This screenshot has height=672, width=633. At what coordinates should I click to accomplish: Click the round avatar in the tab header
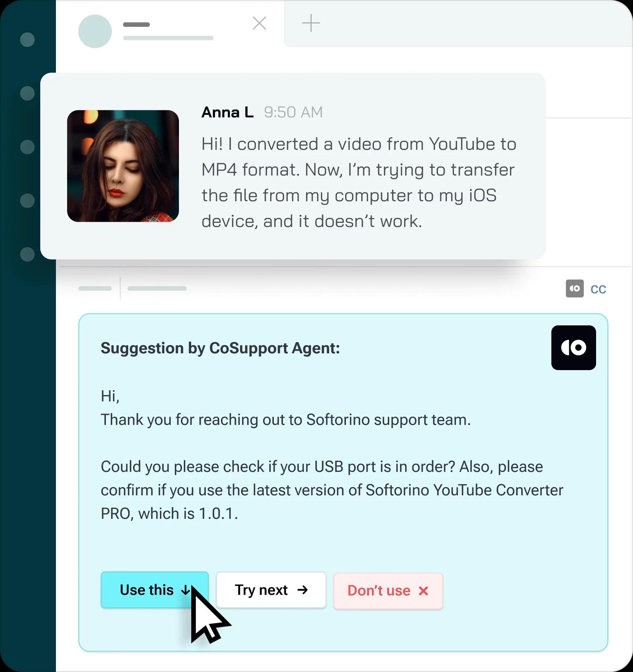tap(95, 31)
